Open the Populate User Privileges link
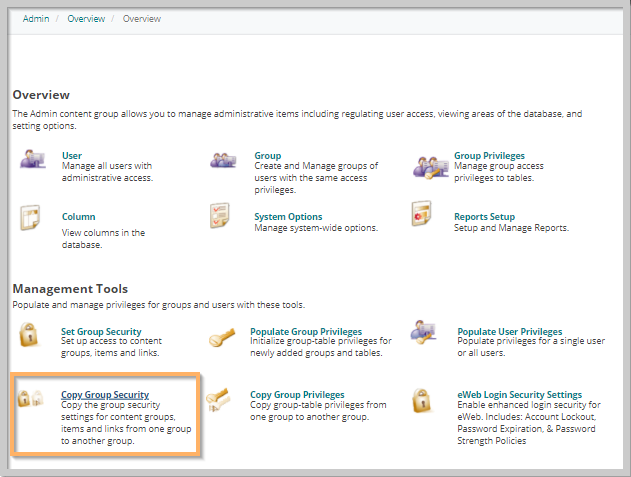This screenshot has height=477, width=631. coord(509,331)
